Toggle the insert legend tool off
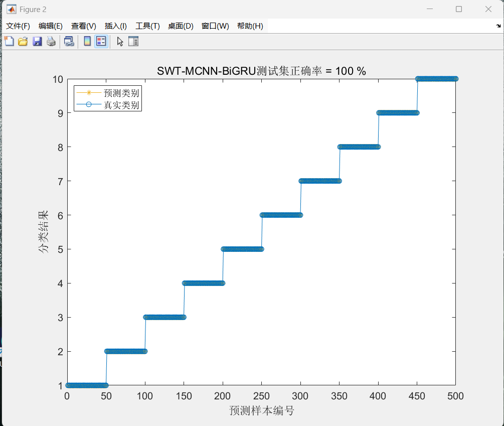Screen dimensions: 504x426 (100, 41)
